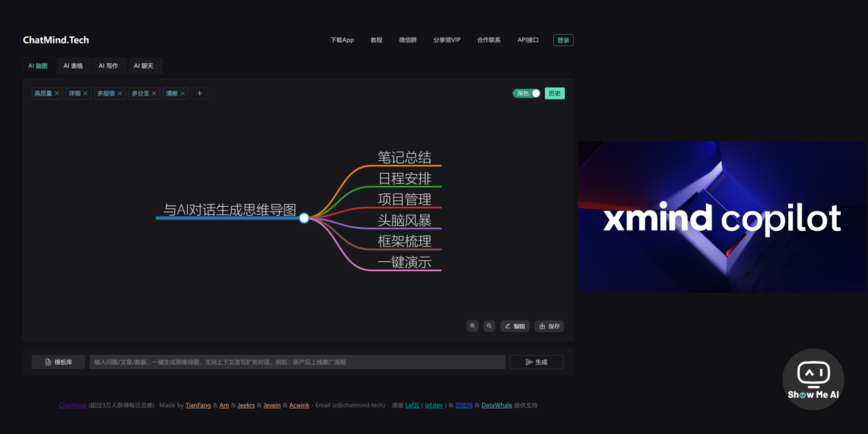Open the Acwink footer link
The image size is (868, 434).
pos(299,405)
